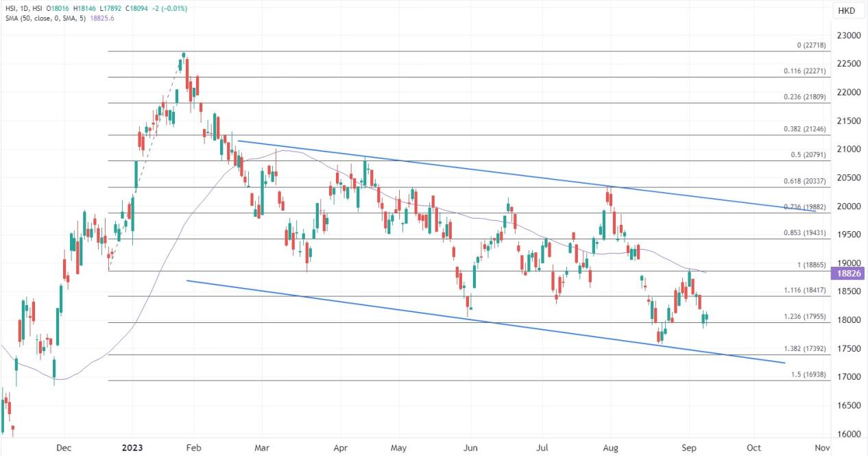868x456 pixels.
Task: Select the Fibonacci level label 0.382 (21246)
Action: pos(804,129)
